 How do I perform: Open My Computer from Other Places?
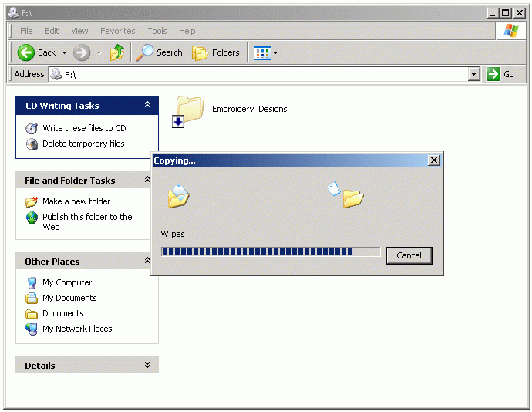coord(66,282)
